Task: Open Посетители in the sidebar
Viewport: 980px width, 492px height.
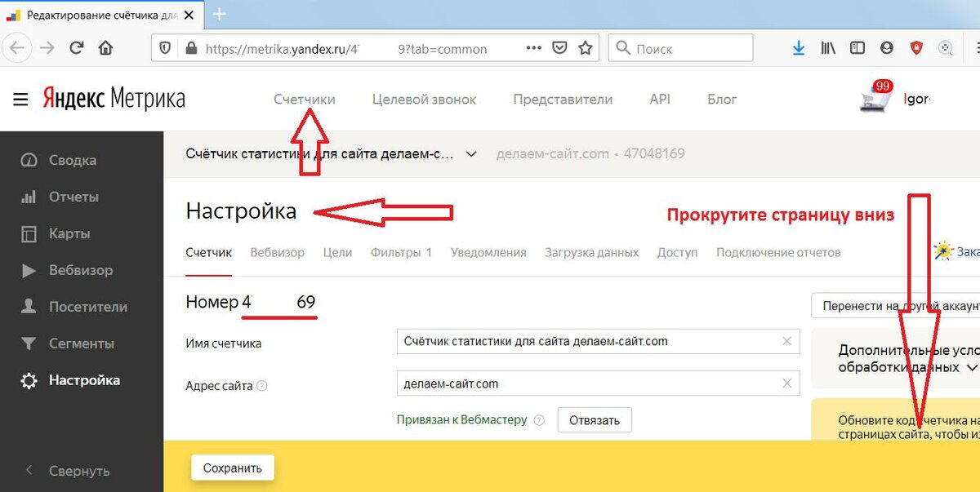Action: [x=87, y=307]
